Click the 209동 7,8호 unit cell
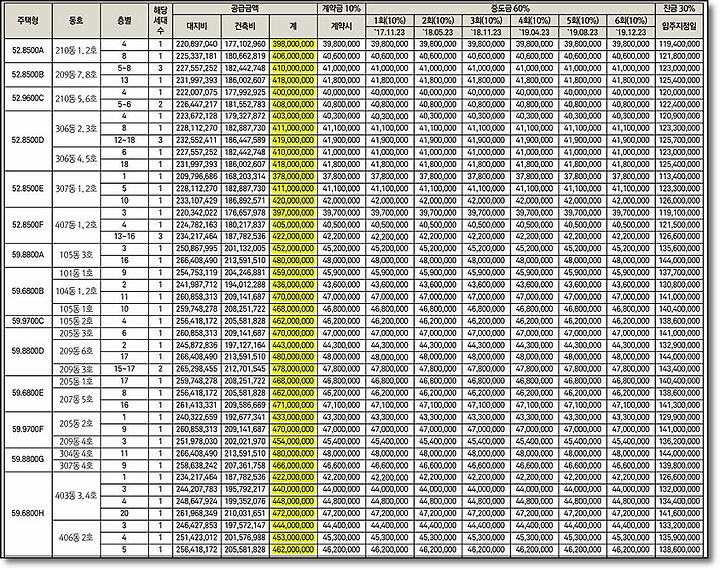The height and width of the screenshot is (570, 720). (76, 74)
